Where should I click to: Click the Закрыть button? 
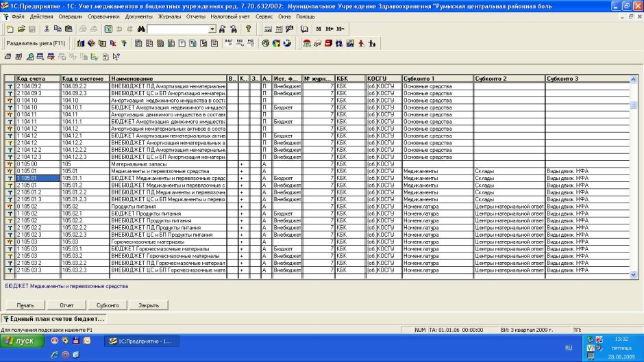click(x=149, y=305)
